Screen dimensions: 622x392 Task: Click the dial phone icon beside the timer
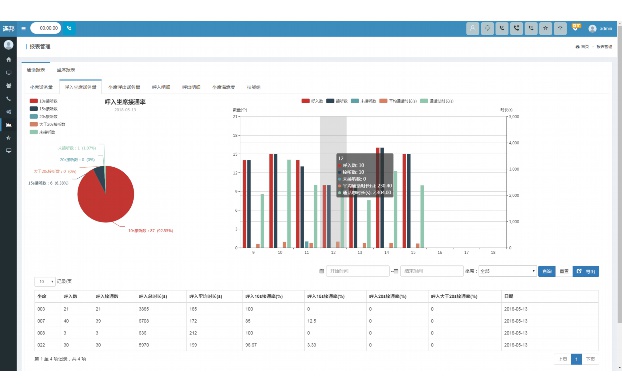[x=69, y=28]
